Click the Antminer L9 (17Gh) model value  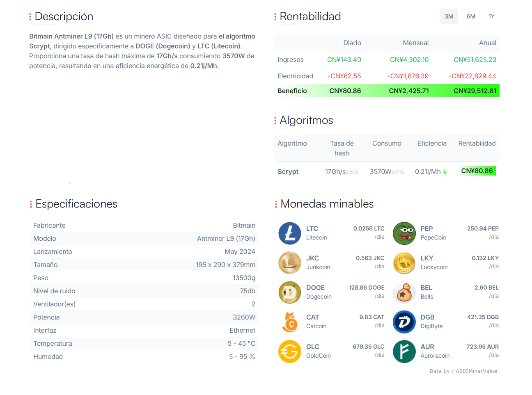[x=226, y=238]
